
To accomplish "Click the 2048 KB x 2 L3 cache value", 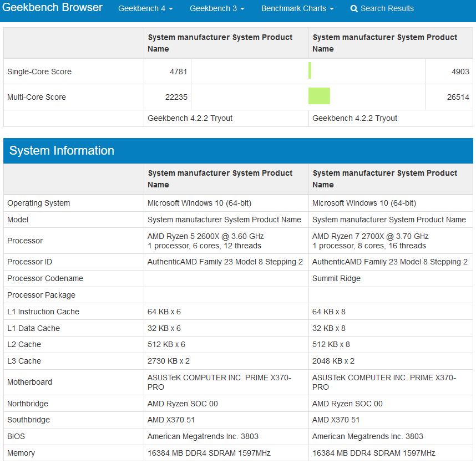I will [x=333, y=361].
